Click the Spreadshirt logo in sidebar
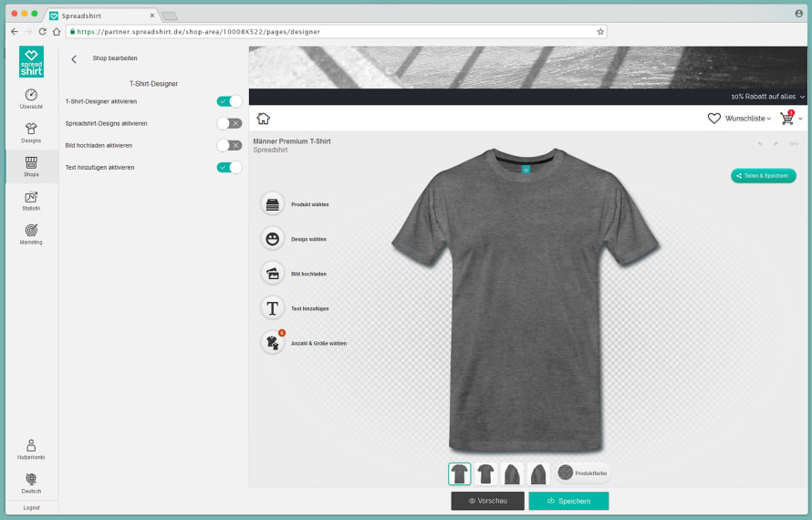Image resolution: width=812 pixels, height=520 pixels. pyautogui.click(x=31, y=62)
